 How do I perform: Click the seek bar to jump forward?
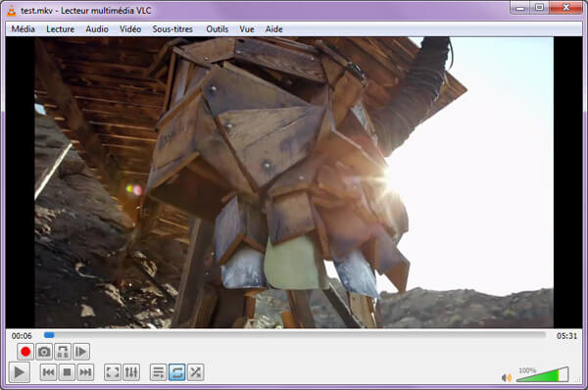(294, 335)
